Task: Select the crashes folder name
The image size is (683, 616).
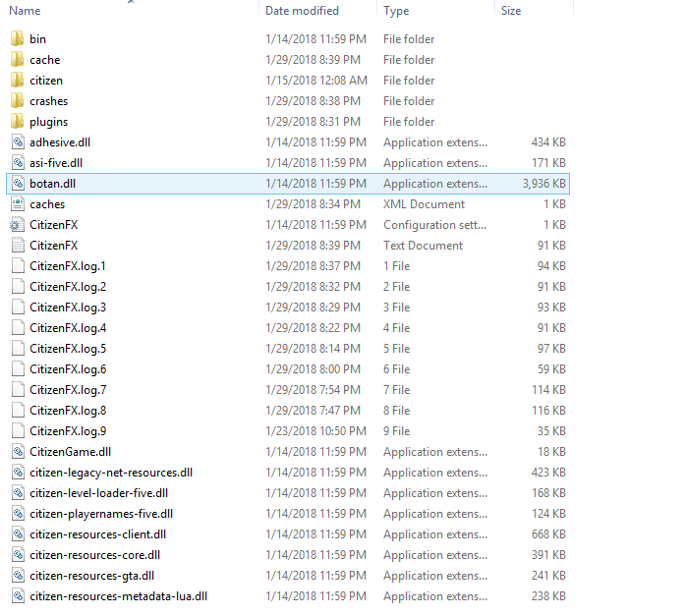Action: coord(49,101)
